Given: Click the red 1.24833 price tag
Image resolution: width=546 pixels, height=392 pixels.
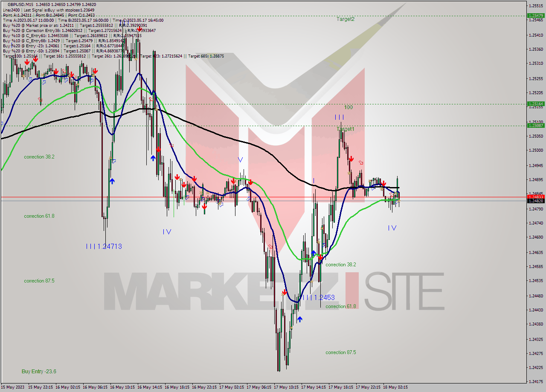Looking at the screenshot, I should (535, 197).
